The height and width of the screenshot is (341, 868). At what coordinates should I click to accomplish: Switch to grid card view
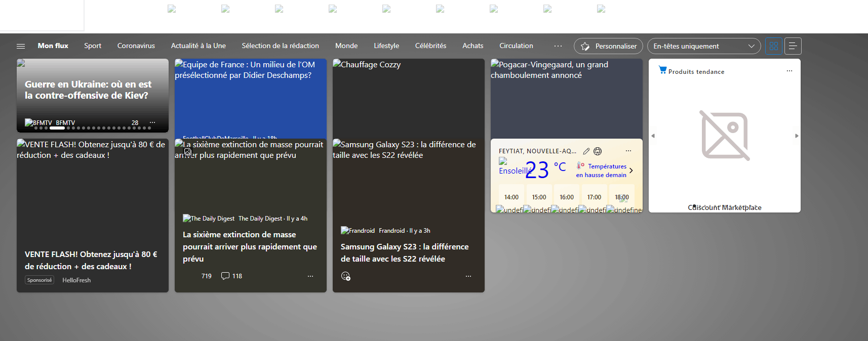(x=773, y=46)
